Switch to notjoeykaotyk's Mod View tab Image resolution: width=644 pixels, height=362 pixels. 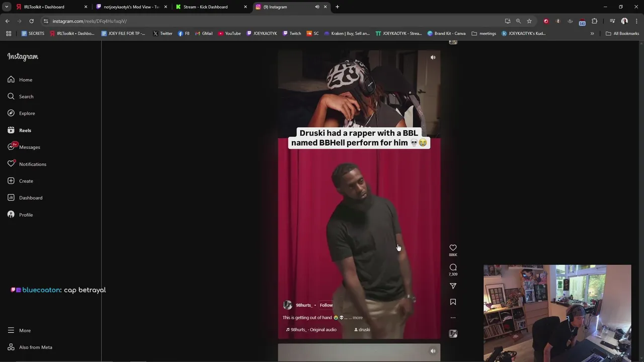click(x=131, y=7)
